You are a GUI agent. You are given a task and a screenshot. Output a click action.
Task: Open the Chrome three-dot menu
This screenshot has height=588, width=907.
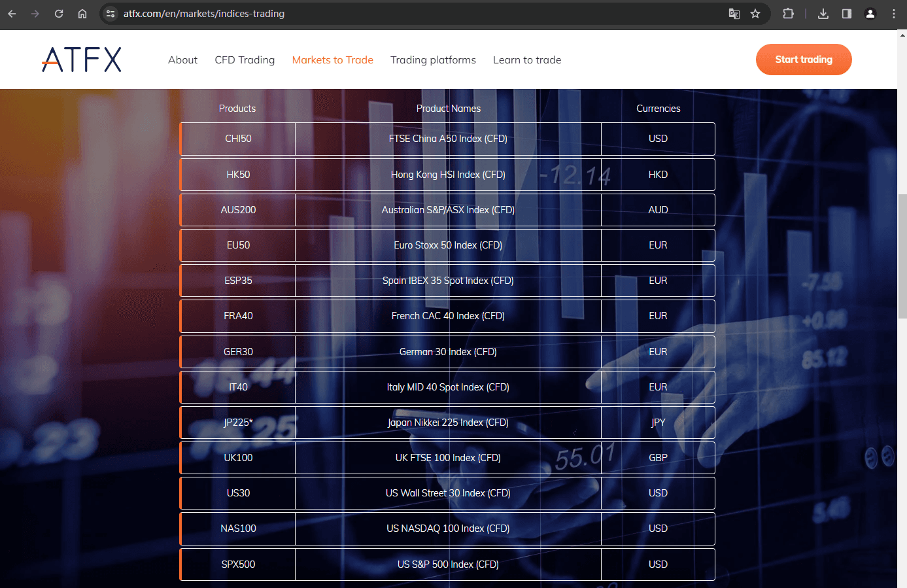click(894, 14)
